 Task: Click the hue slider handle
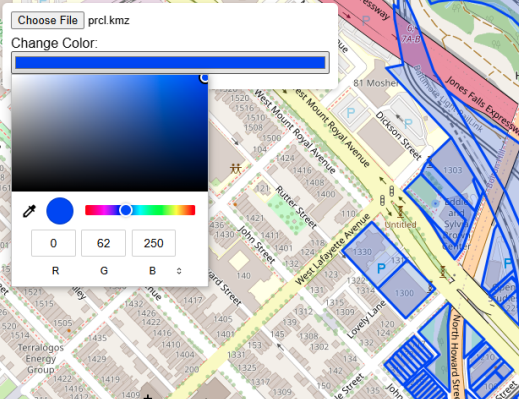pos(126,210)
